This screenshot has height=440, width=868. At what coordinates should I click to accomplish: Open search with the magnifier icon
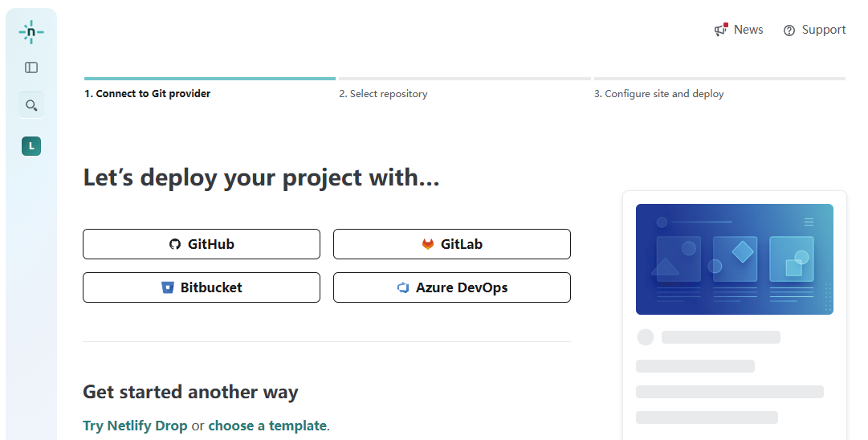coord(31,105)
